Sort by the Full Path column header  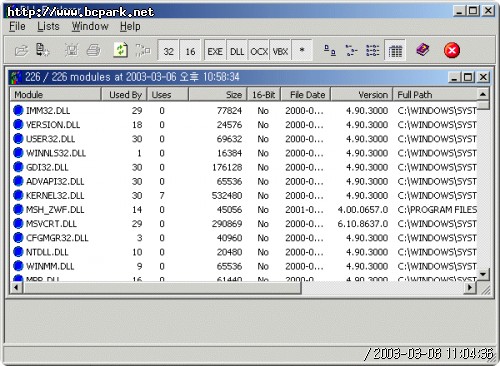click(435, 95)
